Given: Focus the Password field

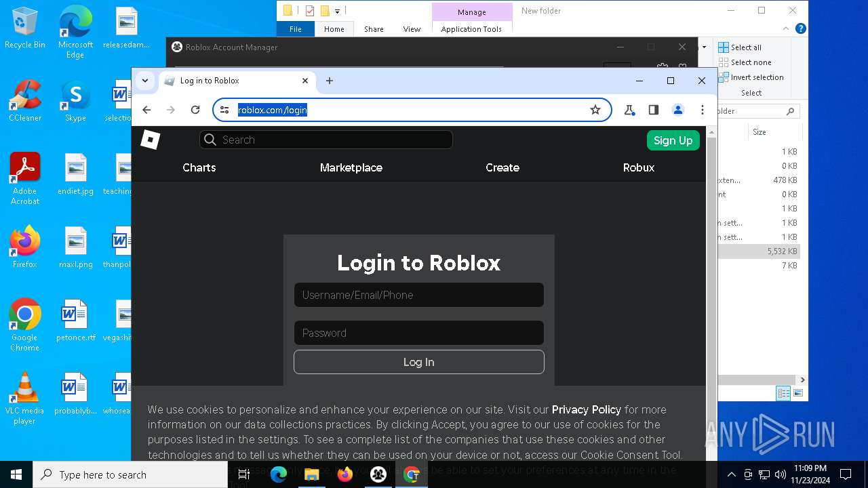Looking at the screenshot, I should pyautogui.click(x=419, y=333).
